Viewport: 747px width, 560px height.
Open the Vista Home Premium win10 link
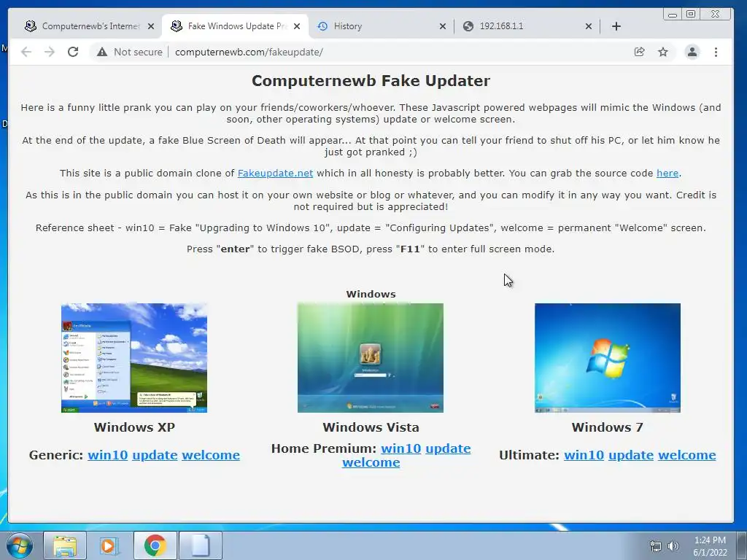[x=401, y=448]
